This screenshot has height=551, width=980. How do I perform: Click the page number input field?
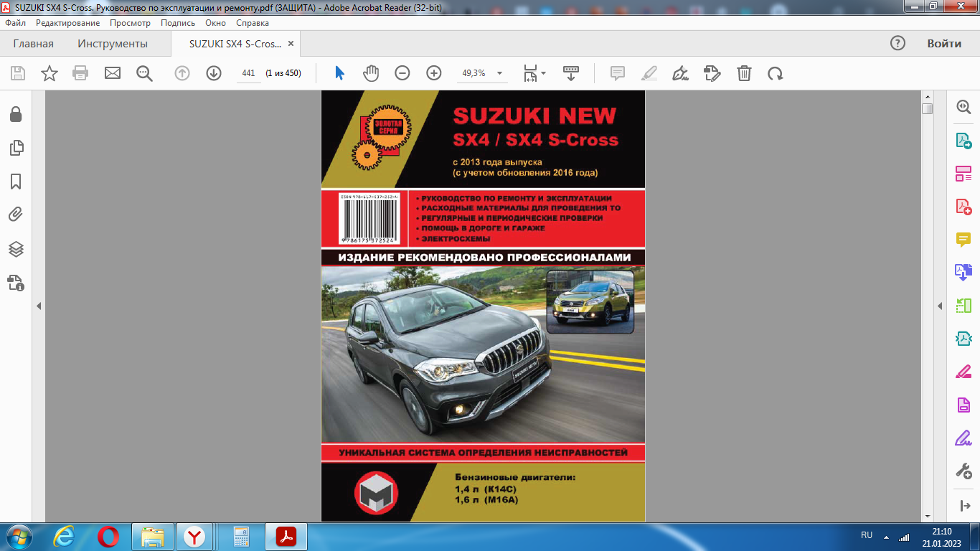[x=249, y=73]
